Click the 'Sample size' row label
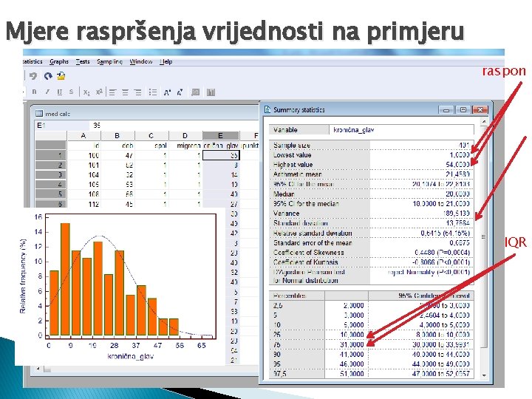This screenshot has height=399, width=532. coord(291,146)
